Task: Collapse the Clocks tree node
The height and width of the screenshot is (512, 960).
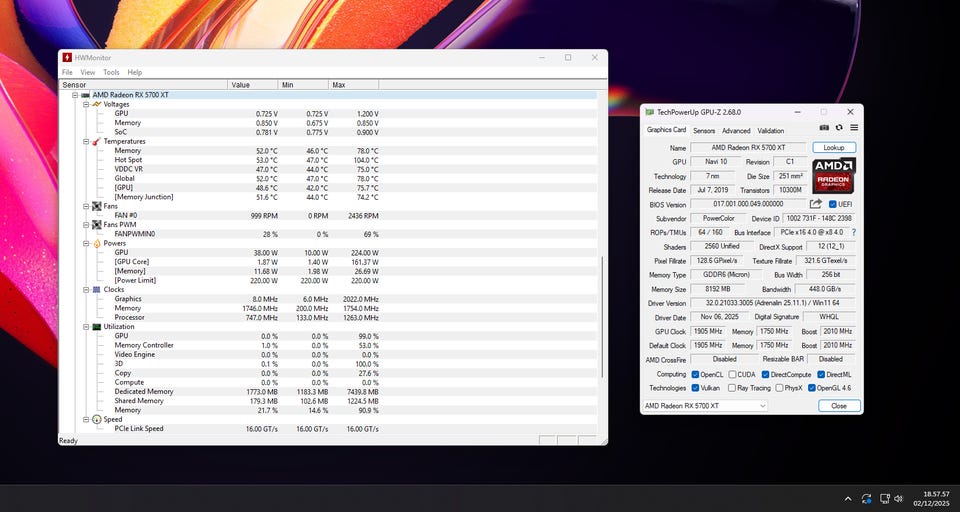Action: pos(87,289)
